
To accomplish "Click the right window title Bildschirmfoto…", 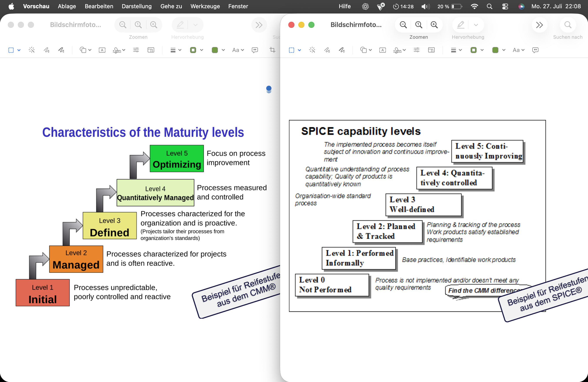I will click(x=356, y=25).
